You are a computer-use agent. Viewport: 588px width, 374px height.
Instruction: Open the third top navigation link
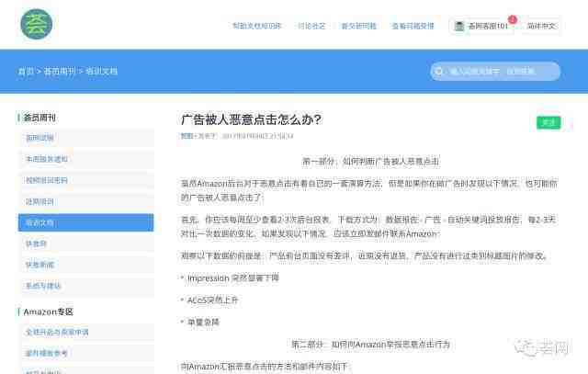pyautogui.click(x=358, y=26)
